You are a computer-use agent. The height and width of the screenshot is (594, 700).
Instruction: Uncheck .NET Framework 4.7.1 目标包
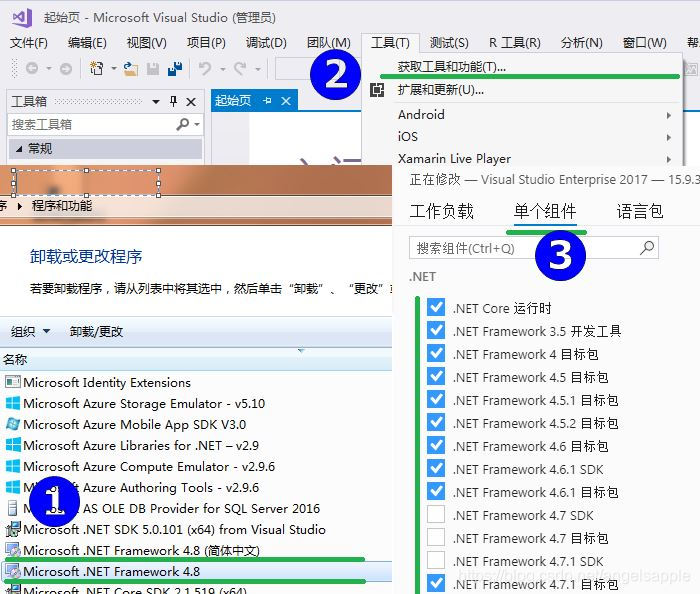(436, 583)
